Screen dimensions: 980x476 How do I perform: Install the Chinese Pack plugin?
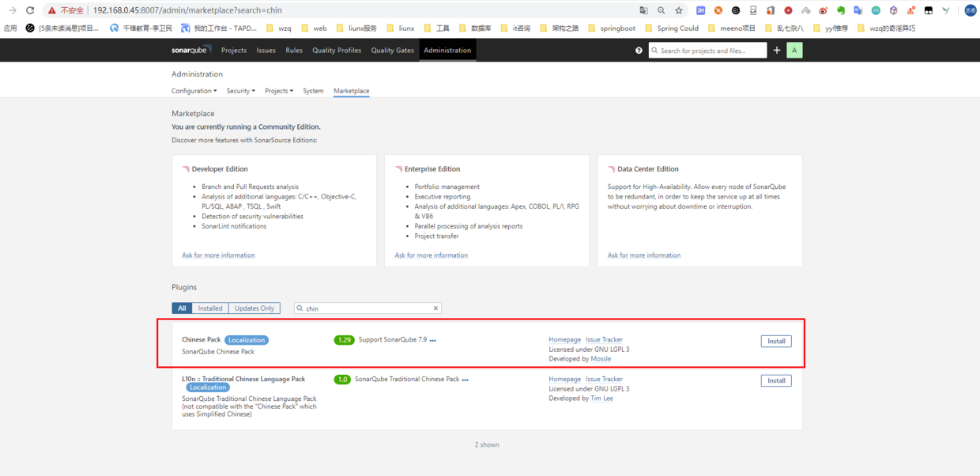tap(776, 341)
